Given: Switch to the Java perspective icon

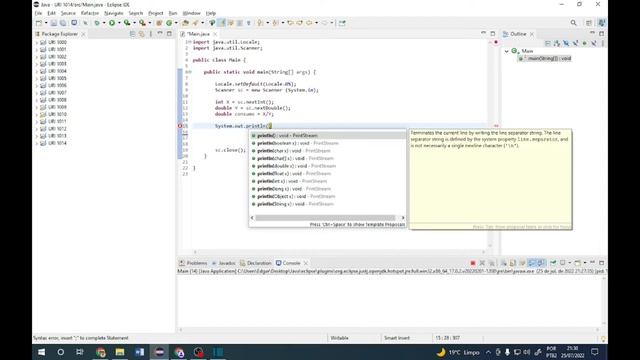Looking at the screenshot, I should tap(602, 23).
